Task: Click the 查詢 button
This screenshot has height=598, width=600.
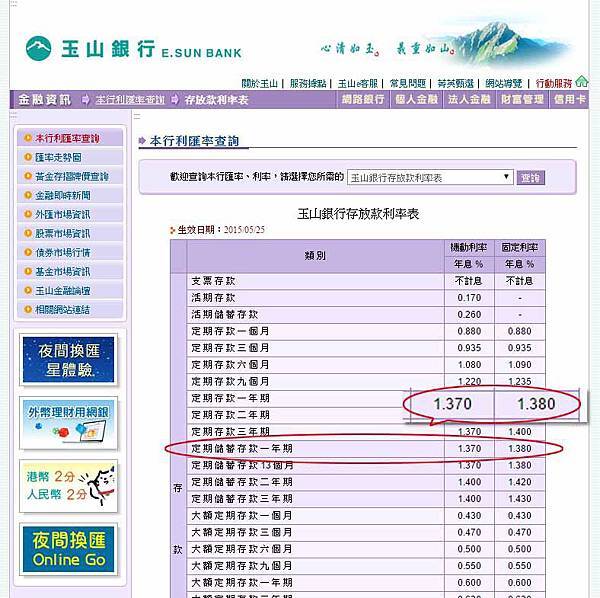Action: tap(530, 178)
